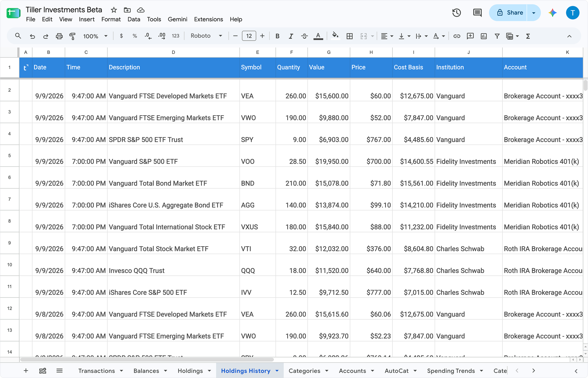This screenshot has height=378, width=588.
Task: Switch to the Balances sheet tab
Action: pyautogui.click(x=146, y=371)
